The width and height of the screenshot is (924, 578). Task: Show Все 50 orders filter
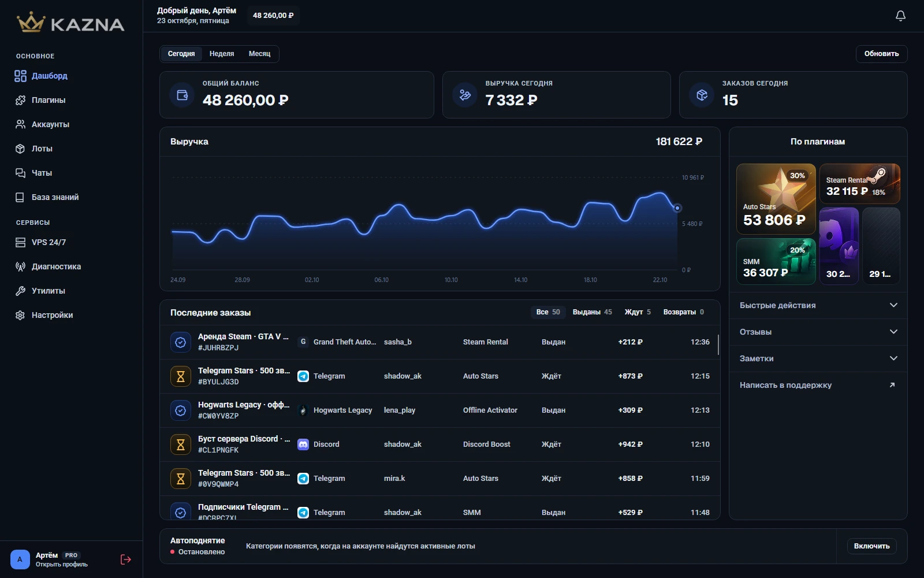coord(548,312)
